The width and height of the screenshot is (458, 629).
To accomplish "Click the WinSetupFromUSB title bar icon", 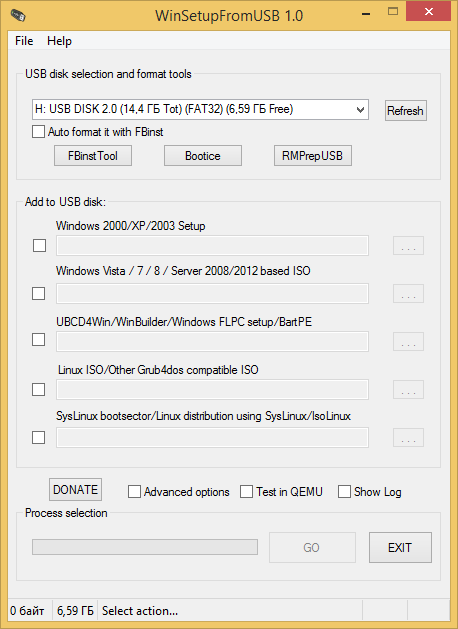I will (18, 16).
